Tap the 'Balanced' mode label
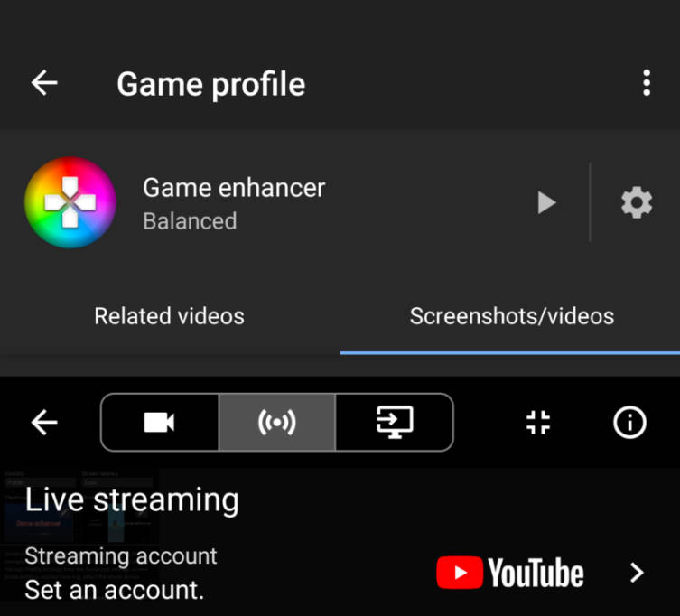680x616 pixels. click(190, 221)
